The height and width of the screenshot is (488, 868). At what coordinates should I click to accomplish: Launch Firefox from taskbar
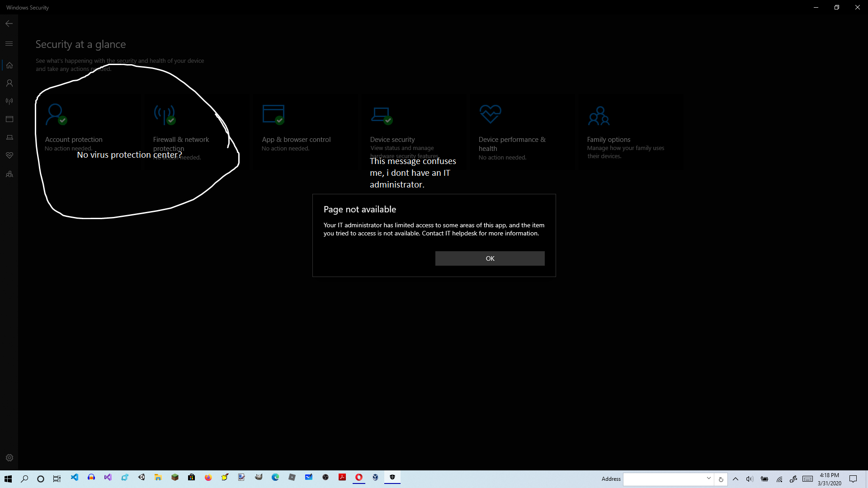point(208,477)
